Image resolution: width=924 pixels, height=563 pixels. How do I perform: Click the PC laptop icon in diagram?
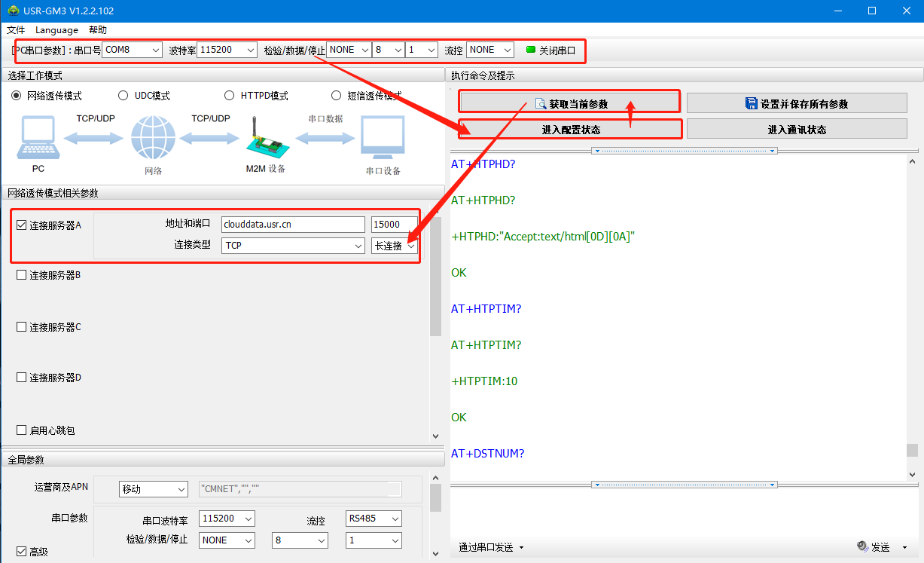pyautogui.click(x=38, y=138)
